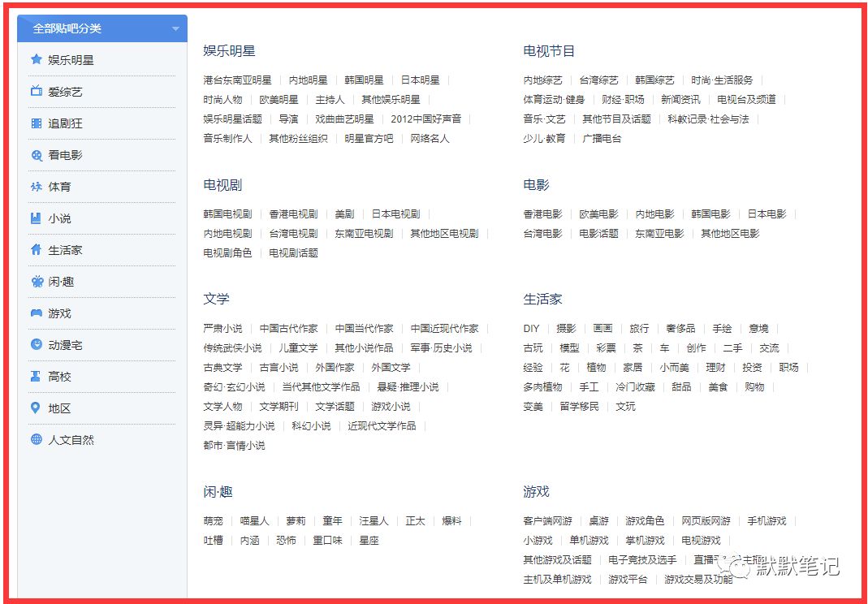Open the 游戏平台 link
Viewport: 868px width, 604px height.
[628, 580]
